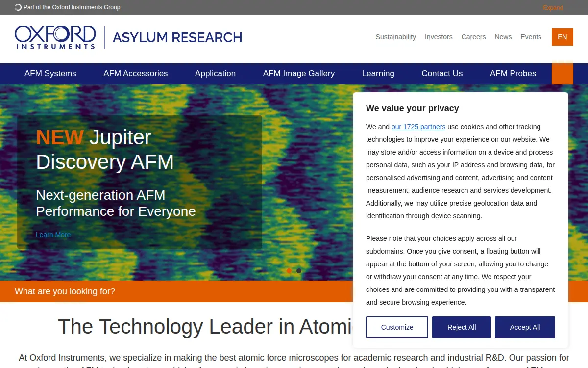Click the Oxford Instruments logo

tap(55, 37)
